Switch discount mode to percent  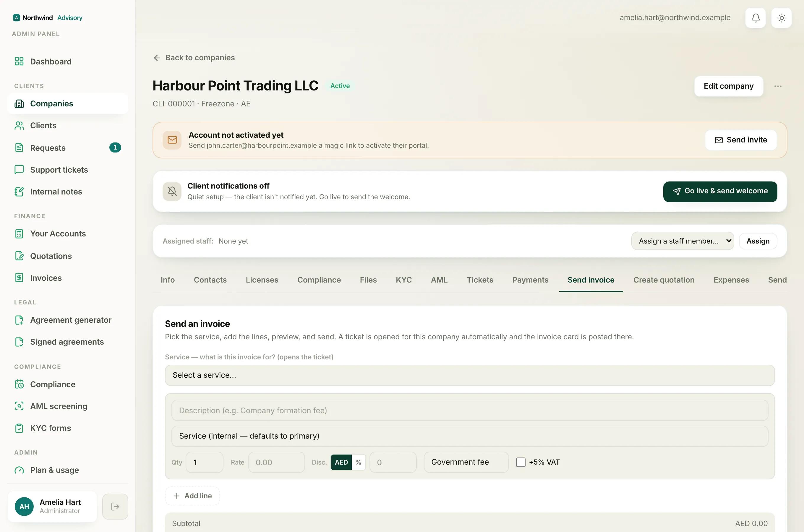(358, 462)
